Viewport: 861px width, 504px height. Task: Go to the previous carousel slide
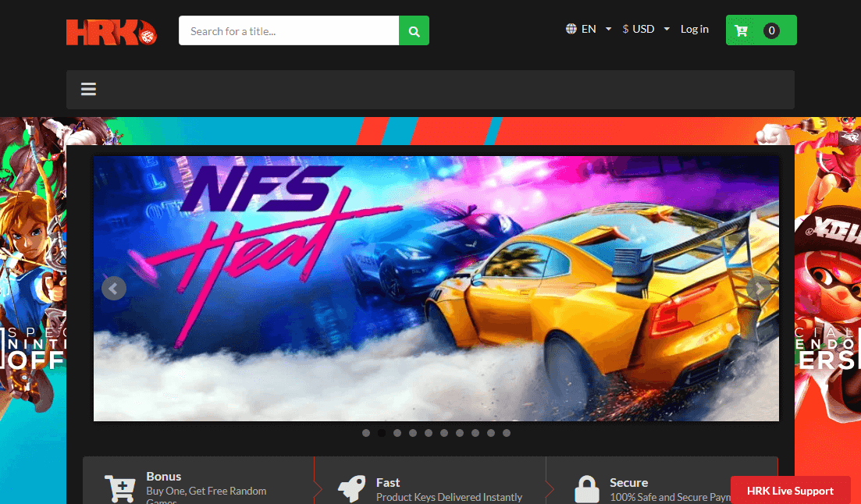point(114,288)
